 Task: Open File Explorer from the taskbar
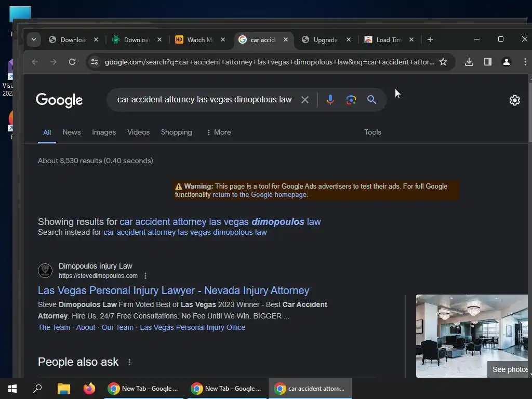click(x=64, y=389)
